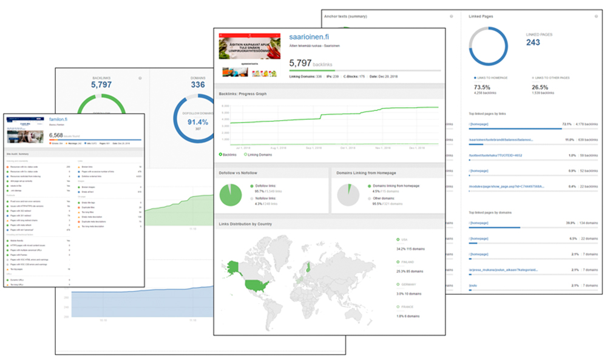Click the 6,568 issues found colored bar

(95, 140)
